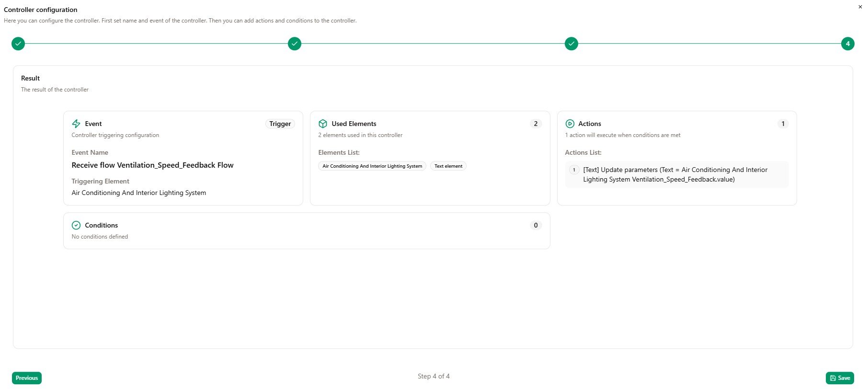Click the Actions List label
The image size is (868, 389).
[583, 152]
